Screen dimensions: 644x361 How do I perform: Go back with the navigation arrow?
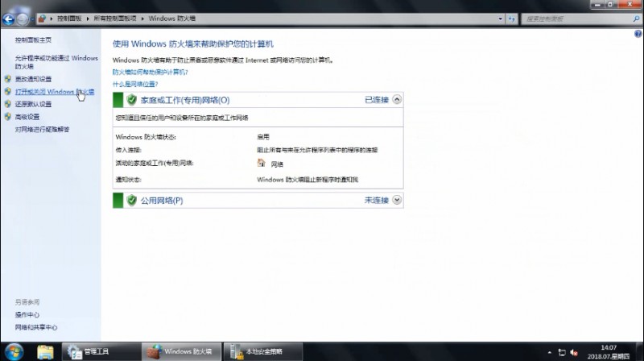point(8,19)
